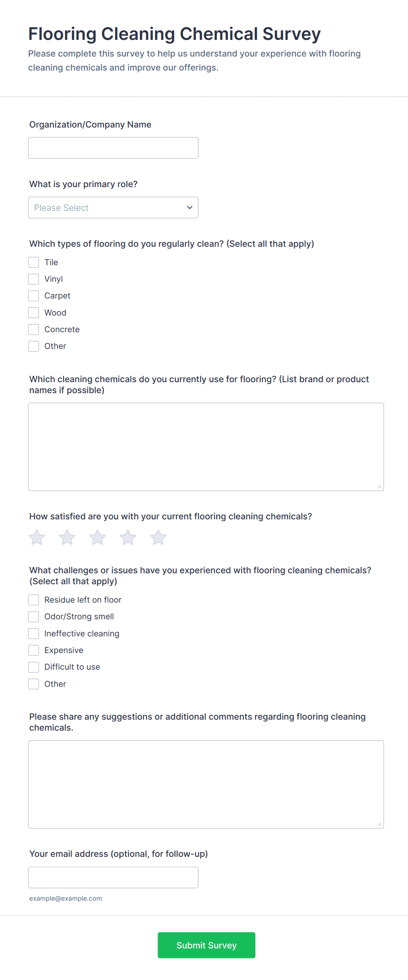Click the suggestions and comments text area
Screen dimensions: 408x980
[x=206, y=784]
